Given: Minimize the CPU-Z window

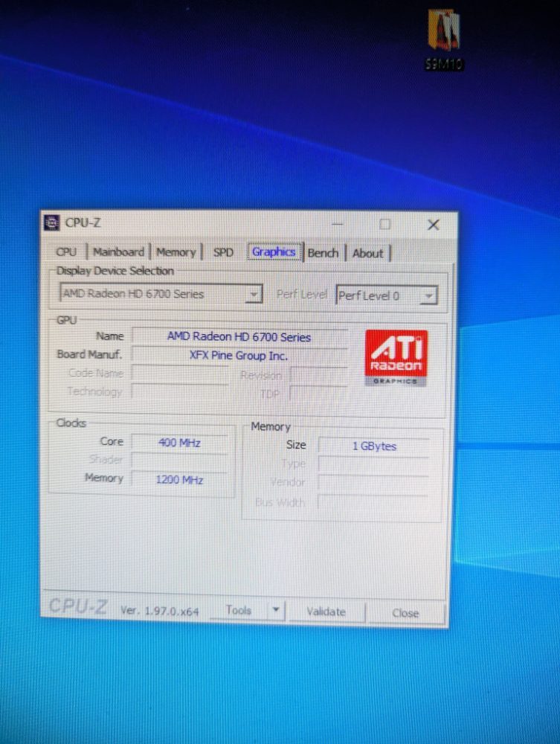Looking at the screenshot, I should [338, 224].
